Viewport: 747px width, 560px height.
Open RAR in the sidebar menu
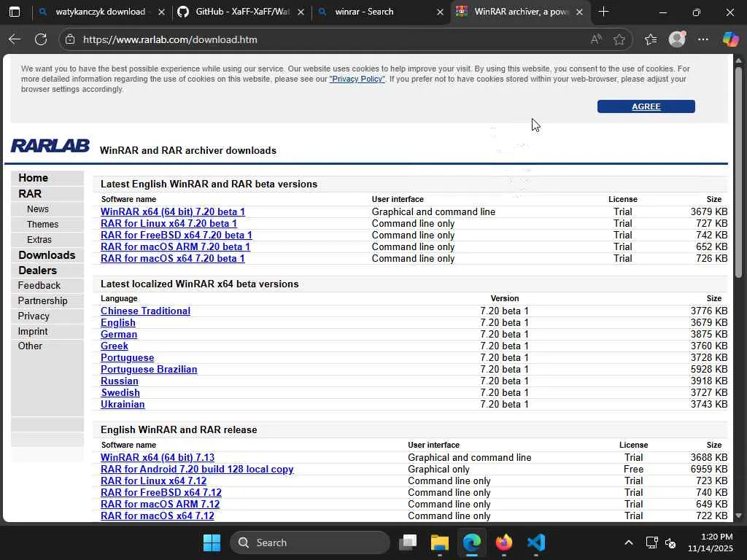[x=29, y=194]
